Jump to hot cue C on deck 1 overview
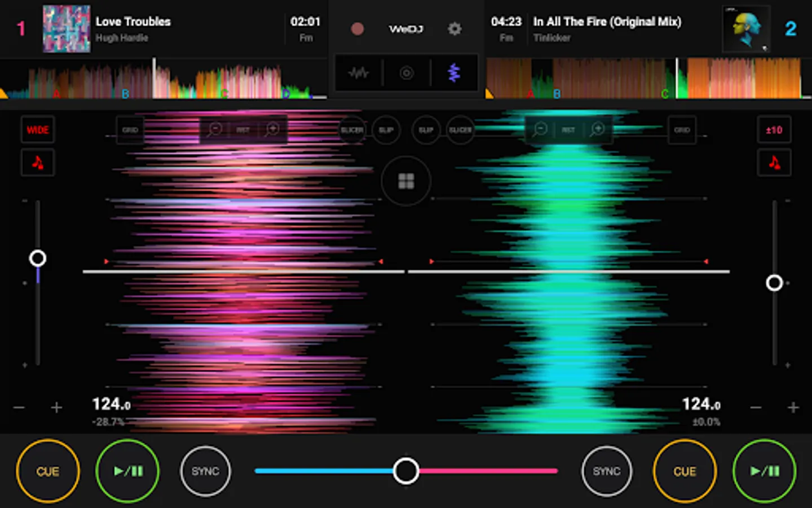 pos(224,94)
